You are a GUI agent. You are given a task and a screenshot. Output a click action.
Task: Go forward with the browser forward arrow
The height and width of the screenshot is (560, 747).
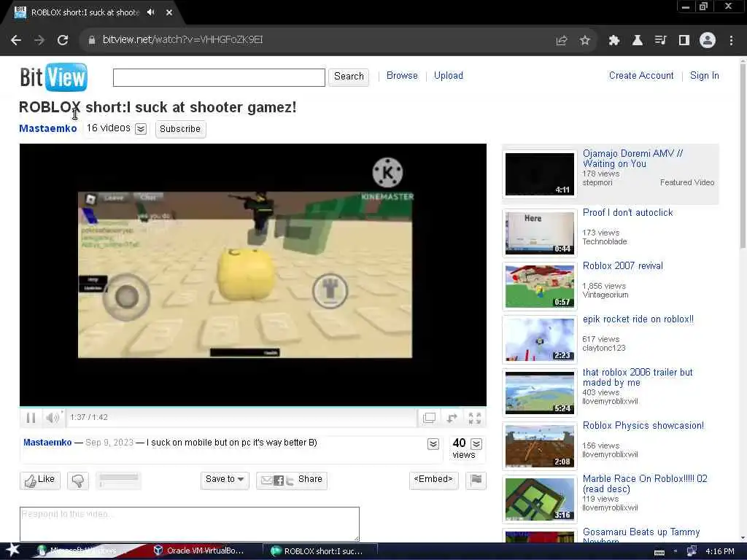[39, 40]
